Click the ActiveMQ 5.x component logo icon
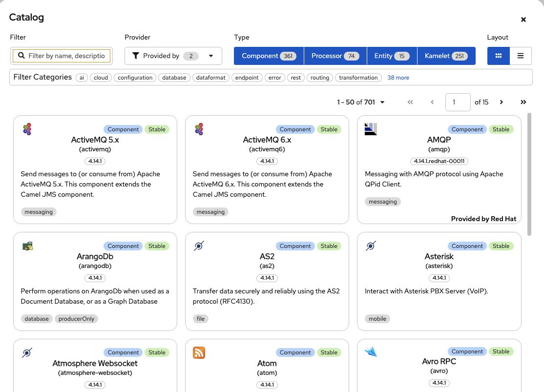544x392 pixels. point(27,129)
